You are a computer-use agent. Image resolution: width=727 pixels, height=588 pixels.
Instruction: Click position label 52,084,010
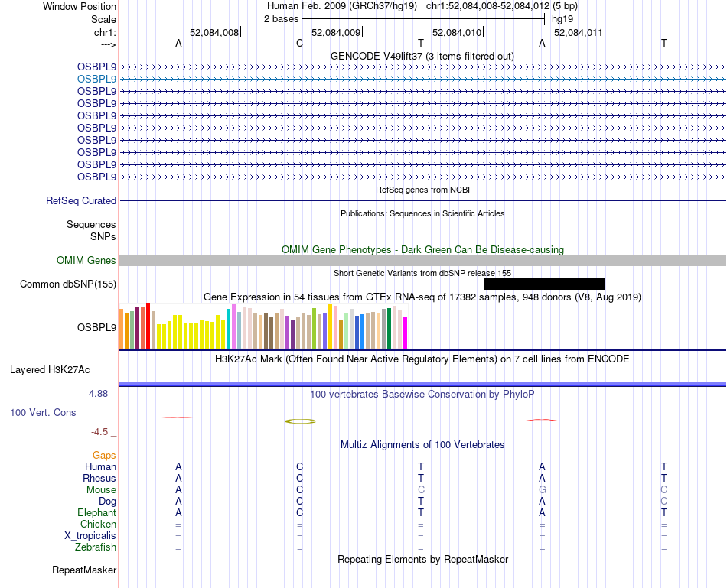[x=457, y=32]
